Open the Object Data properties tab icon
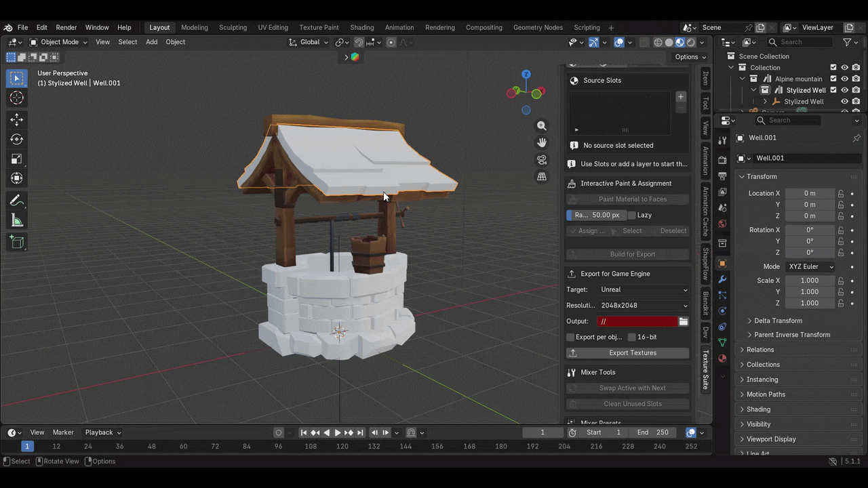 pyautogui.click(x=722, y=342)
